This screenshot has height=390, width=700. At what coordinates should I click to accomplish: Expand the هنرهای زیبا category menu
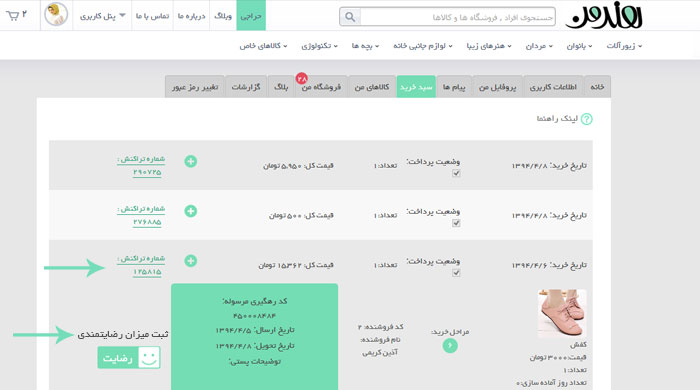[x=489, y=46]
